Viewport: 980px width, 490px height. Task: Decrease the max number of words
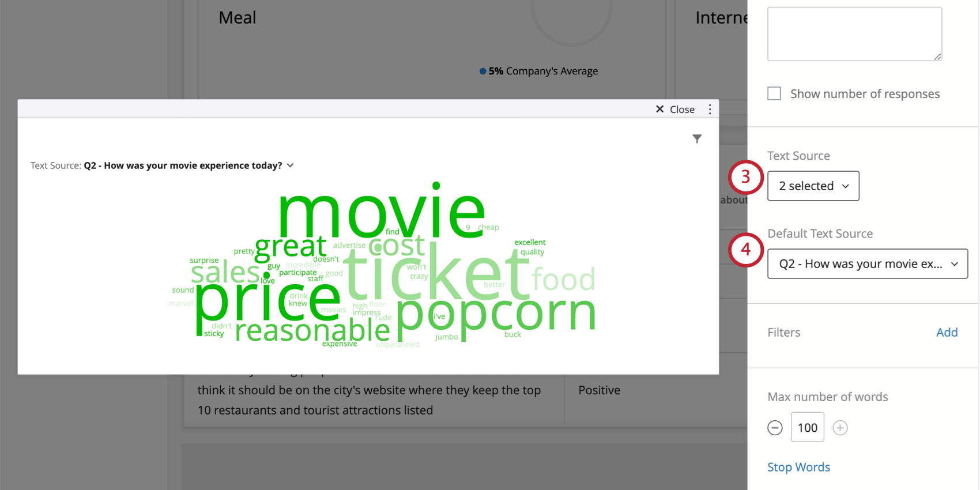coord(775,428)
